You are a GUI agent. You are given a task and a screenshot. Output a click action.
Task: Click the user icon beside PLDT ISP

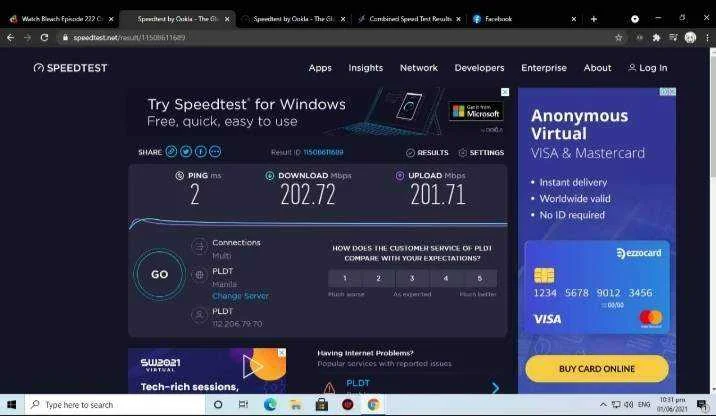[x=199, y=315]
